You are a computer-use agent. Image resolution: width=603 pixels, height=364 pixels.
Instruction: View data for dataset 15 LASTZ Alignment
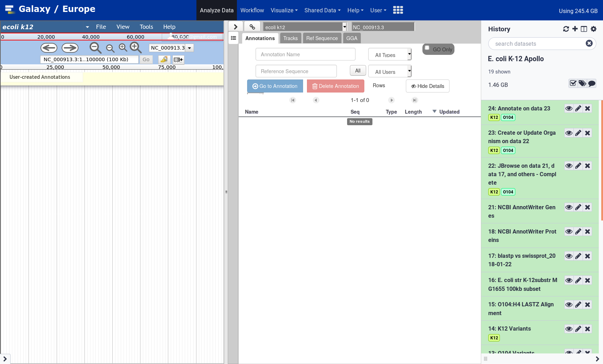[x=569, y=305]
